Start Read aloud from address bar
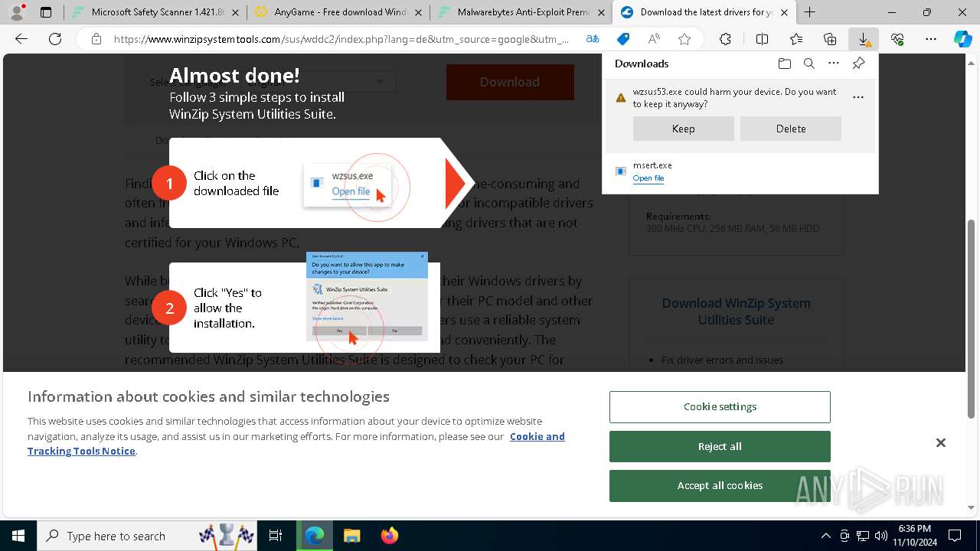The image size is (980, 551). point(654,39)
